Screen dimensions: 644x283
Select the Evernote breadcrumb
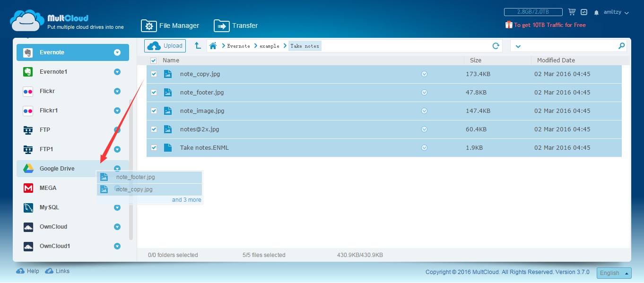tap(239, 46)
